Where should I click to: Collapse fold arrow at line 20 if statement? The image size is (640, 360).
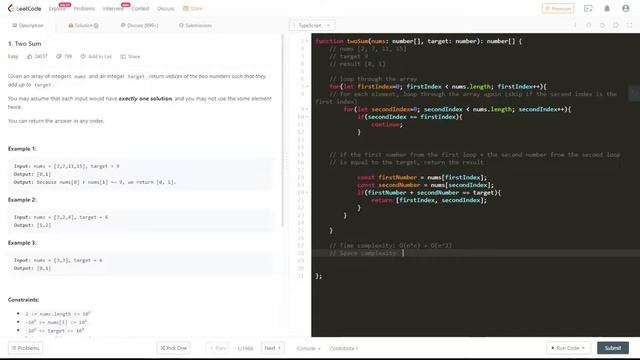[x=307, y=192]
